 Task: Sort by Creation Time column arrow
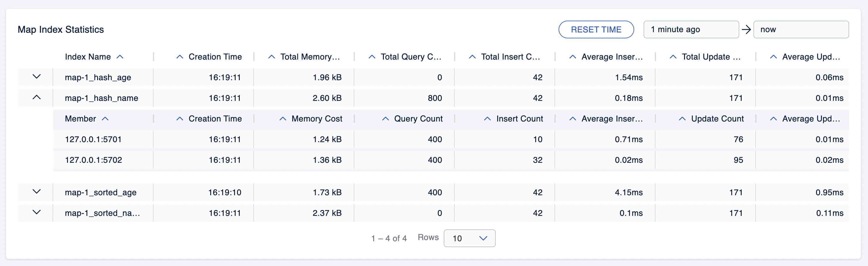179,57
